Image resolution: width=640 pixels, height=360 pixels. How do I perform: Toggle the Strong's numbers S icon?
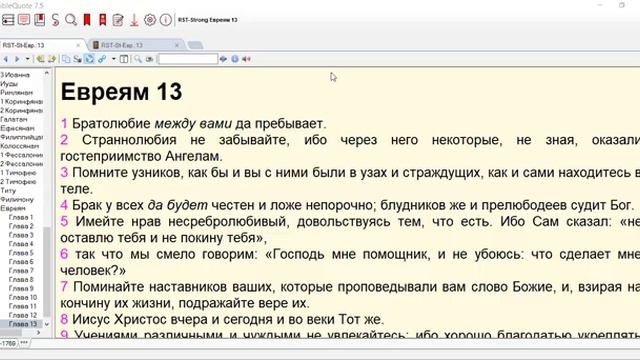(56, 20)
